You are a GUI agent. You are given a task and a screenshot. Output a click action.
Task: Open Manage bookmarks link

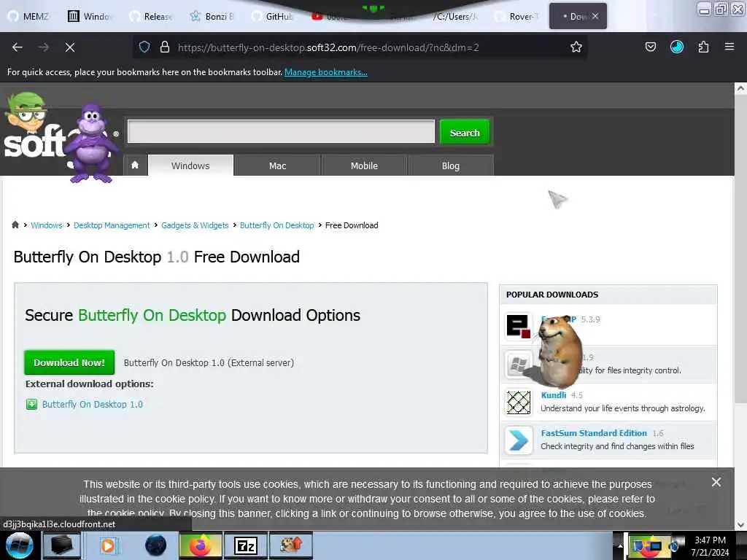click(x=326, y=72)
